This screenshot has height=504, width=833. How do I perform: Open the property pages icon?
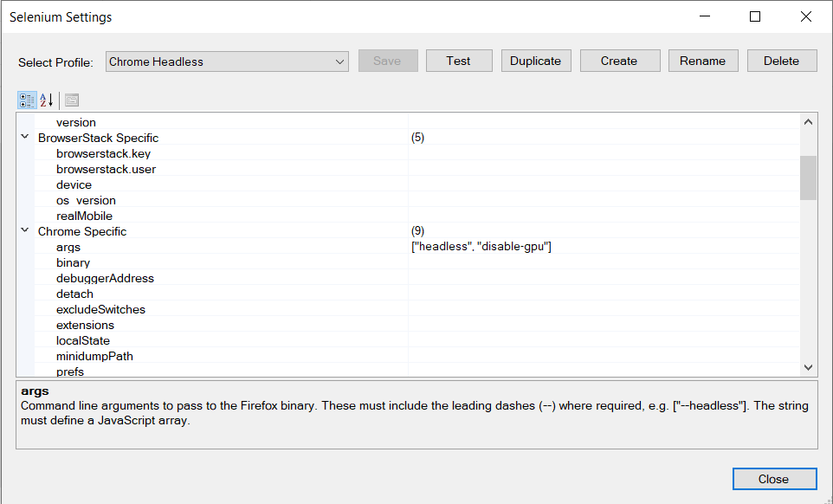point(71,100)
